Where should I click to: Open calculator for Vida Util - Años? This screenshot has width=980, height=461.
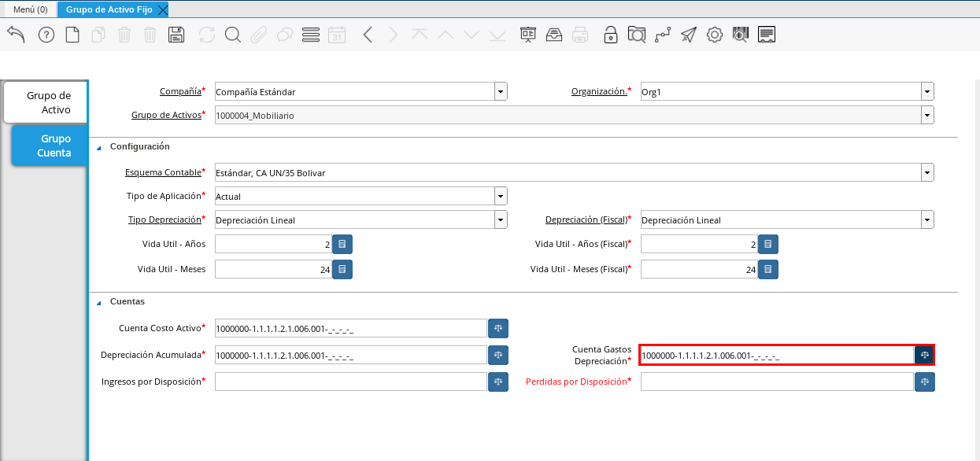(x=342, y=245)
